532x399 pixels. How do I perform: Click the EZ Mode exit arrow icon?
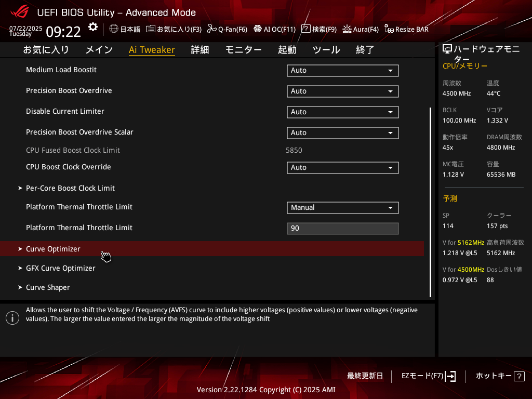pyautogui.click(x=450, y=376)
